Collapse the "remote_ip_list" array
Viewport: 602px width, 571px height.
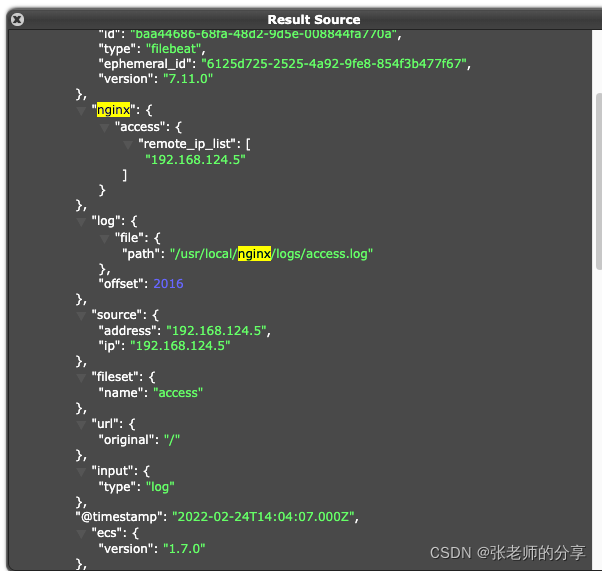[128, 145]
